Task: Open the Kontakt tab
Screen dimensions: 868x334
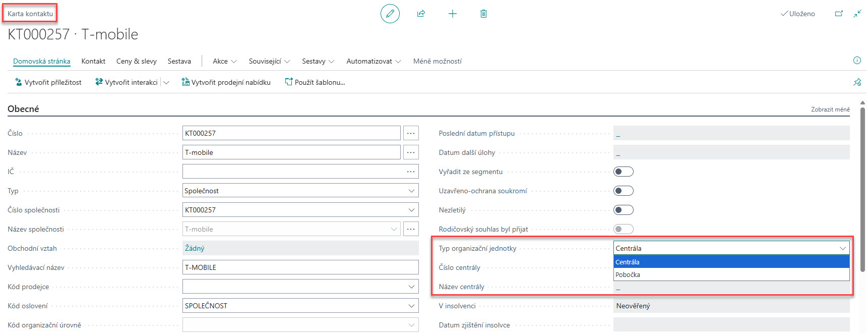Action: [x=93, y=61]
